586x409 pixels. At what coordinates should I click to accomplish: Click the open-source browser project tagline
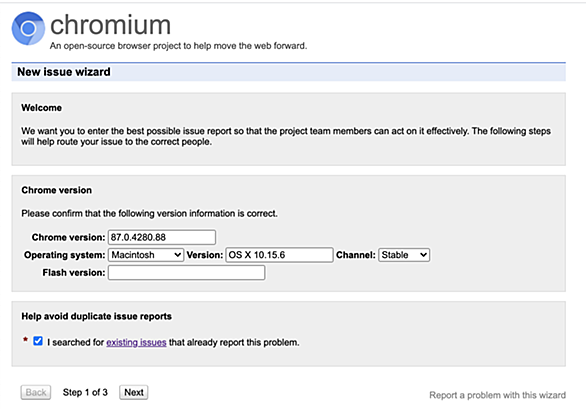pyautogui.click(x=178, y=46)
